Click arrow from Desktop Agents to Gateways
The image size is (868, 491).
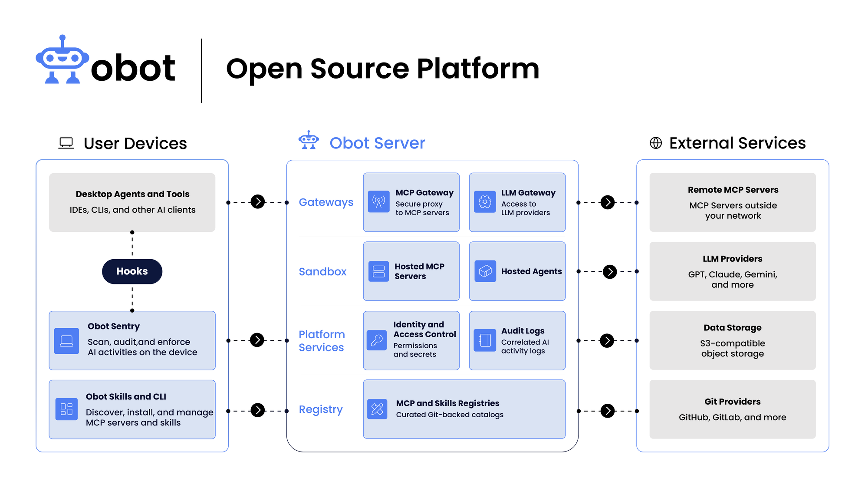coord(258,201)
